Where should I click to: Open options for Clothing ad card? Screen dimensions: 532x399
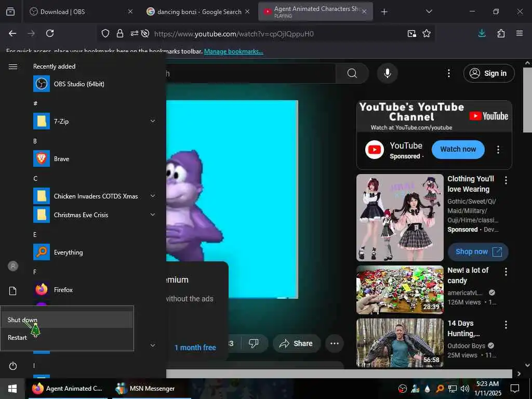506,180
